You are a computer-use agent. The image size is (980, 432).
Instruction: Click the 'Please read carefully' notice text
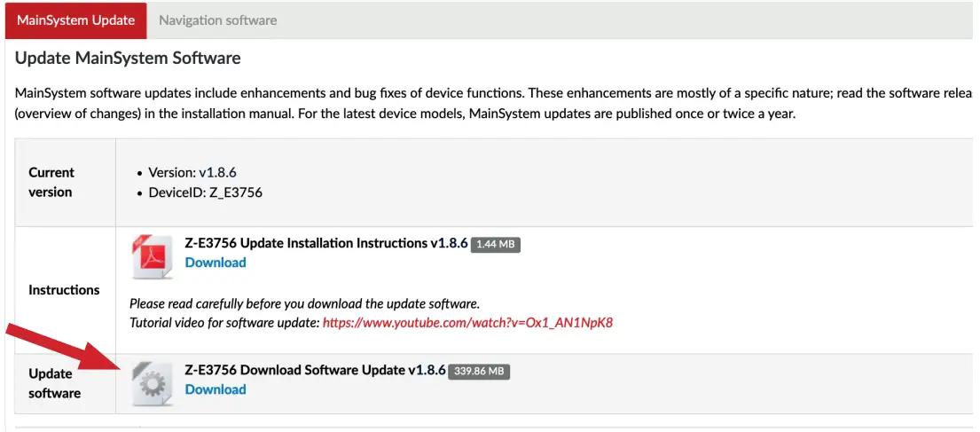(304, 303)
